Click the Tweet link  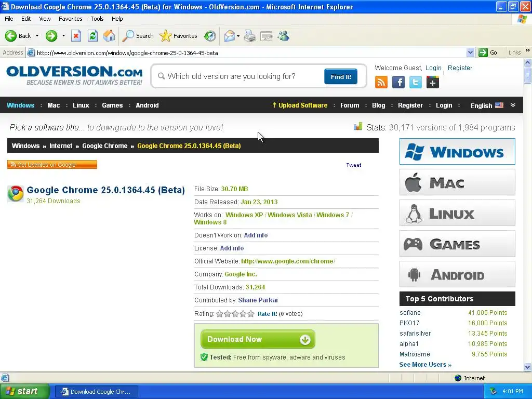(353, 165)
